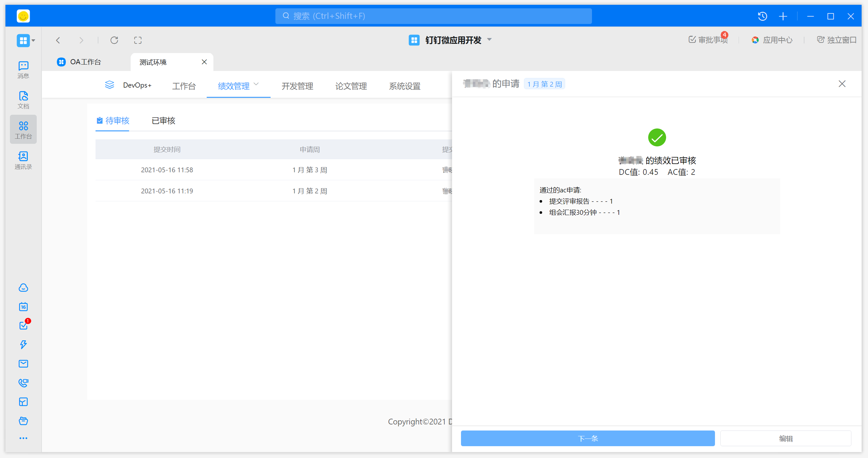The image size is (868, 458).
Task: Open the to-do icon with the red badge
Action: [x=23, y=325]
